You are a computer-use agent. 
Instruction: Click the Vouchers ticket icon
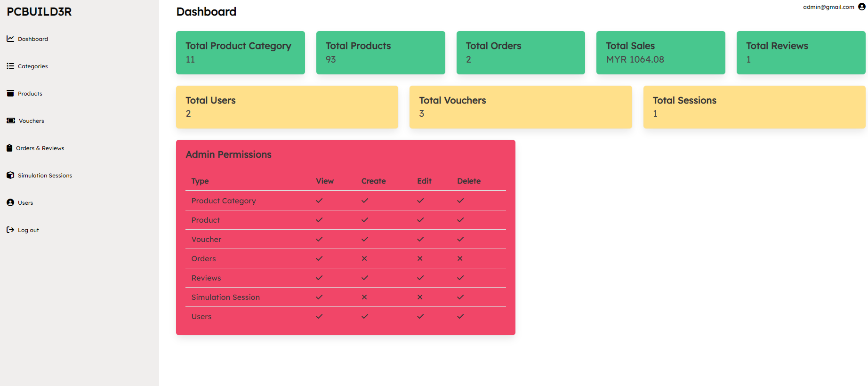pyautogui.click(x=11, y=121)
